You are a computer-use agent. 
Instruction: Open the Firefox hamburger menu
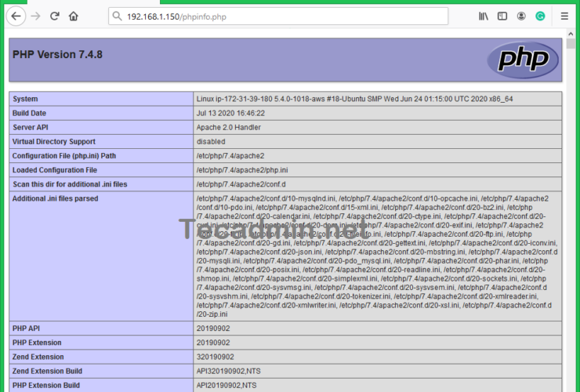564,16
